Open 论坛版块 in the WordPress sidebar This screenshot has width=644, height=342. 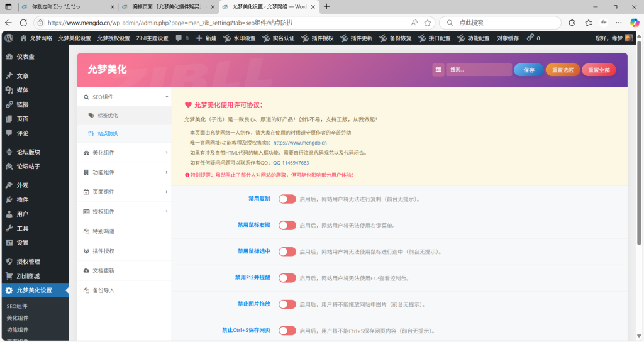click(x=35, y=152)
